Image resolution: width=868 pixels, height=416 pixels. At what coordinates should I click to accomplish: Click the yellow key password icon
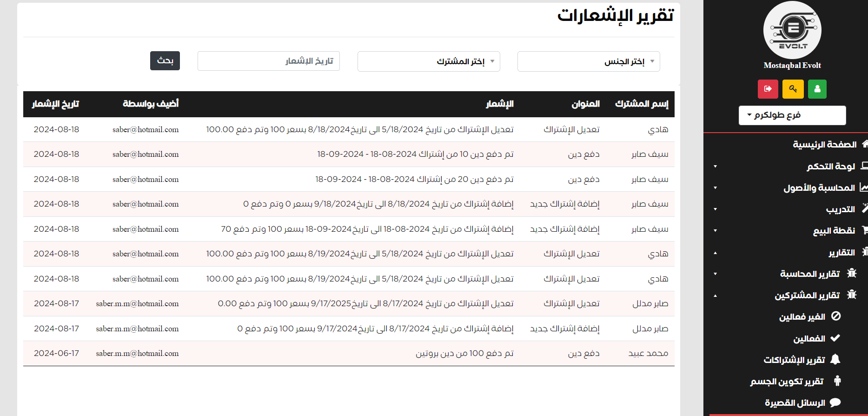click(793, 89)
